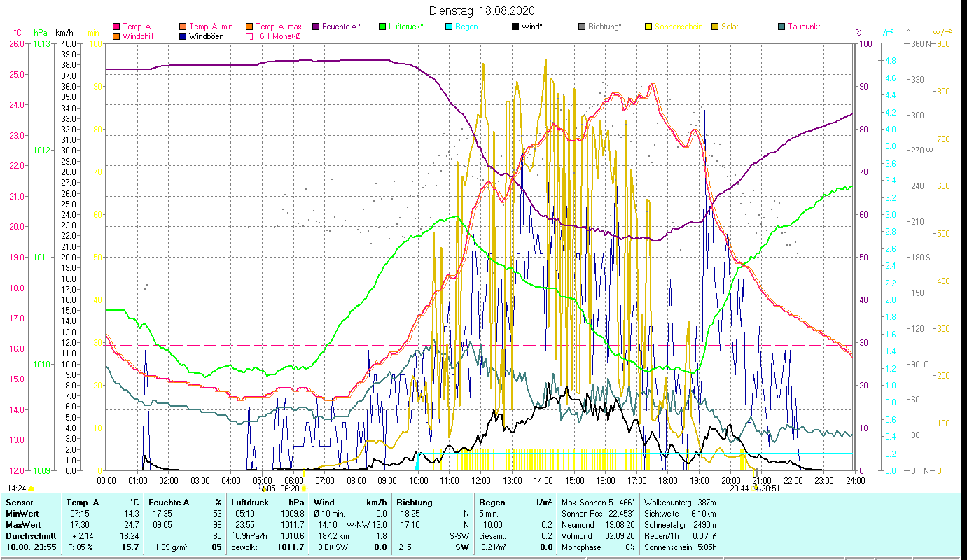Click the sunset sun marker near 20:51

[x=755, y=489]
